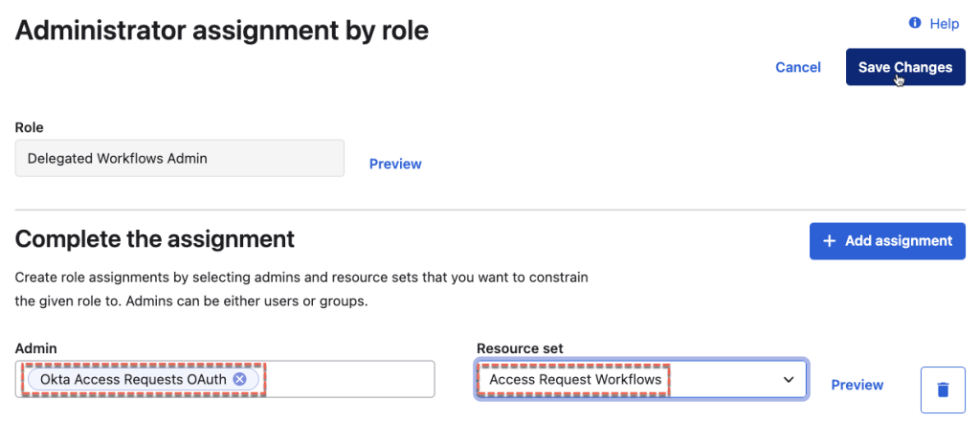Viewport: 980px width, 423px height.
Task: Click the Admin field label
Action: pyautogui.click(x=35, y=349)
